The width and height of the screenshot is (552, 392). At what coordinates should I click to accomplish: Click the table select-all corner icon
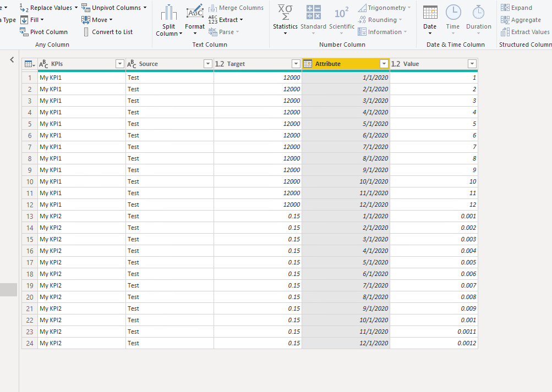click(x=29, y=64)
